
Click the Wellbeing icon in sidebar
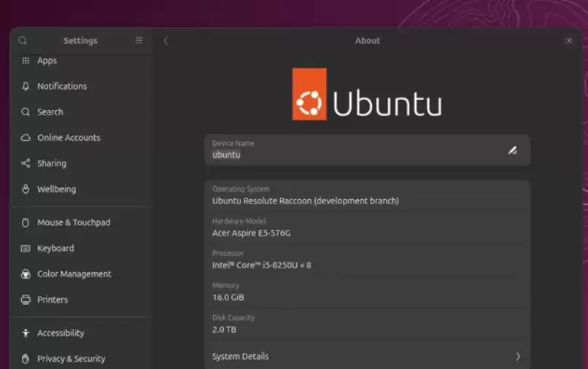26,189
